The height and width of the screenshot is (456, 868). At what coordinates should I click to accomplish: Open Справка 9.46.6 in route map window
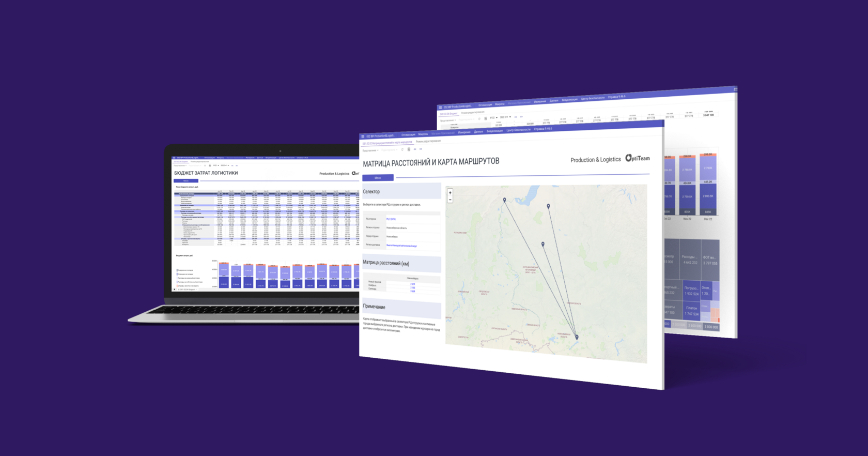click(543, 129)
